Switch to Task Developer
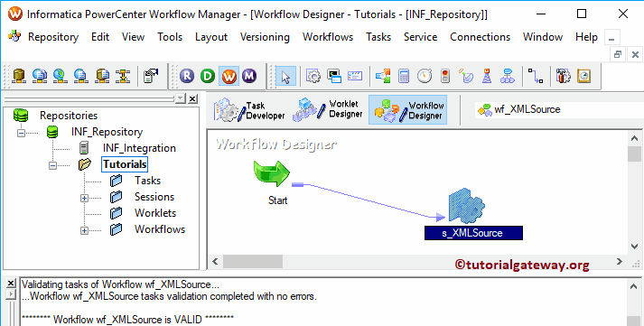644x326 pixels. coord(249,110)
